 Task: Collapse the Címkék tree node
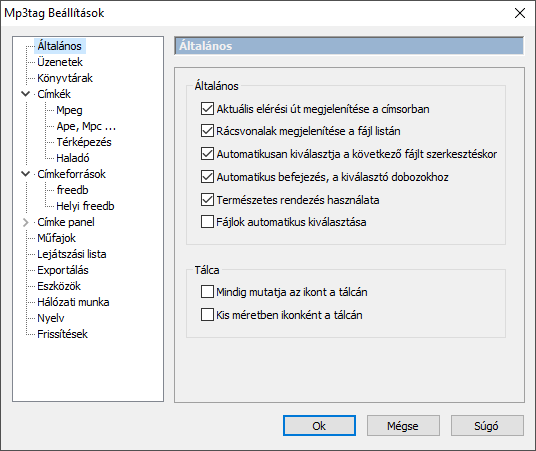click(x=26, y=94)
